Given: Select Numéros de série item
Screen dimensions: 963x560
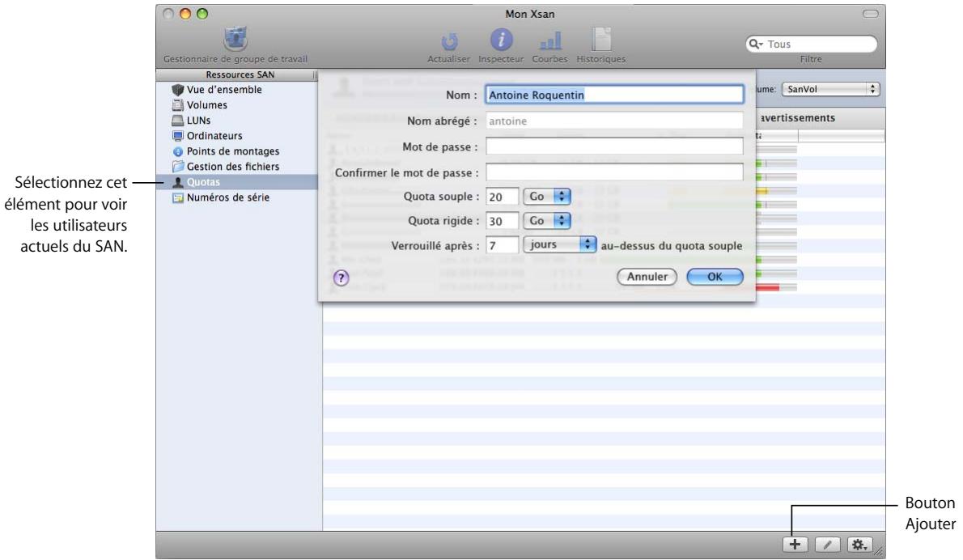Looking at the screenshot, I should pyautogui.click(x=228, y=197).
